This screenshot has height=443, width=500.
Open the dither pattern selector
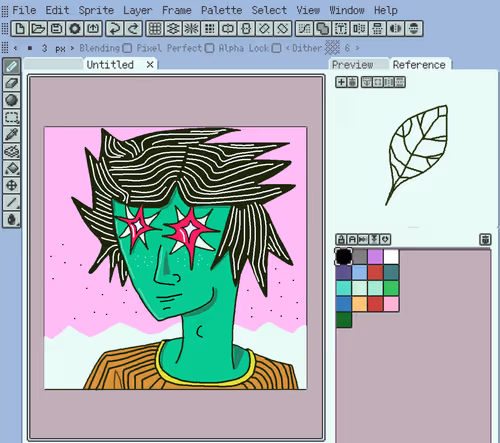click(332, 48)
